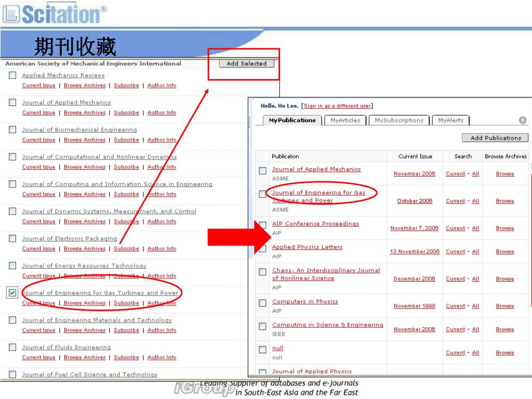Click the Scitation logo
The height and width of the screenshot is (399, 532).
pos(55,14)
